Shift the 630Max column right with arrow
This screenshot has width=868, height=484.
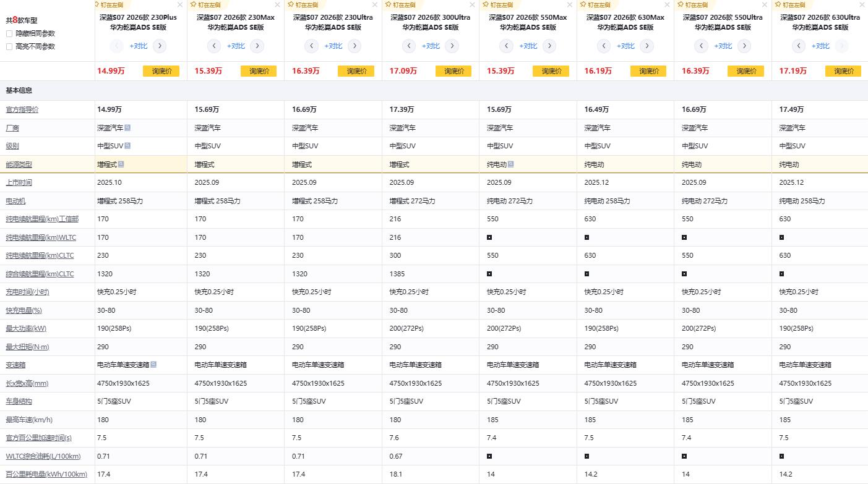point(647,46)
